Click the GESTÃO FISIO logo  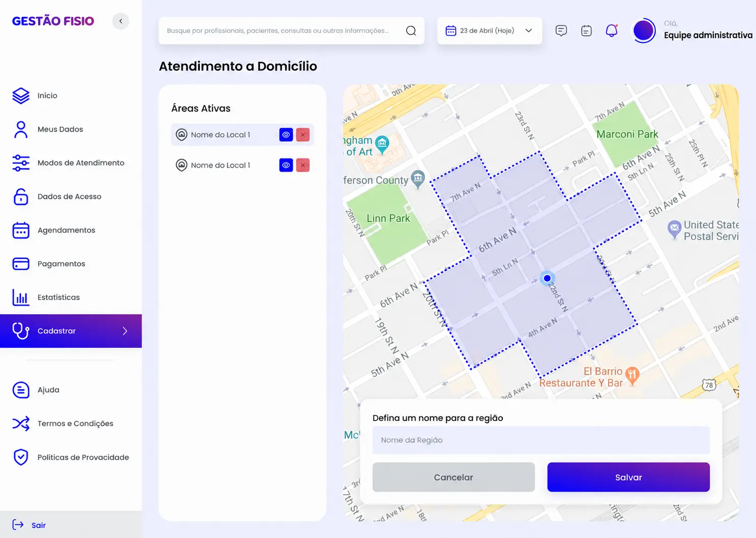tap(53, 21)
